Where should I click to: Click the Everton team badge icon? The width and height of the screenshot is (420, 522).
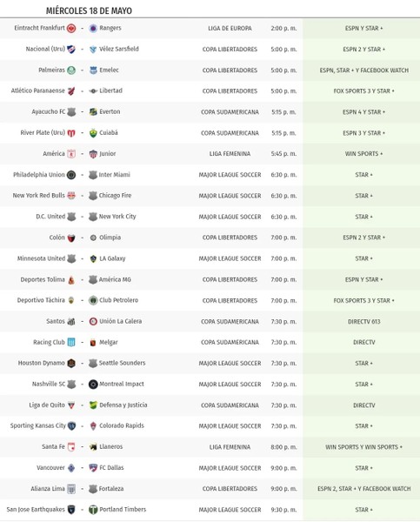[x=93, y=112]
